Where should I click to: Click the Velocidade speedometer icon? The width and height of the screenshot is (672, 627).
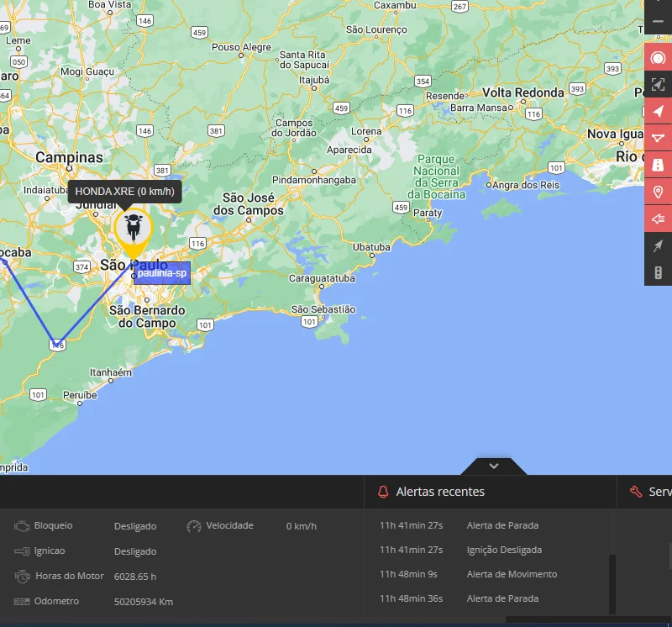pyautogui.click(x=194, y=526)
